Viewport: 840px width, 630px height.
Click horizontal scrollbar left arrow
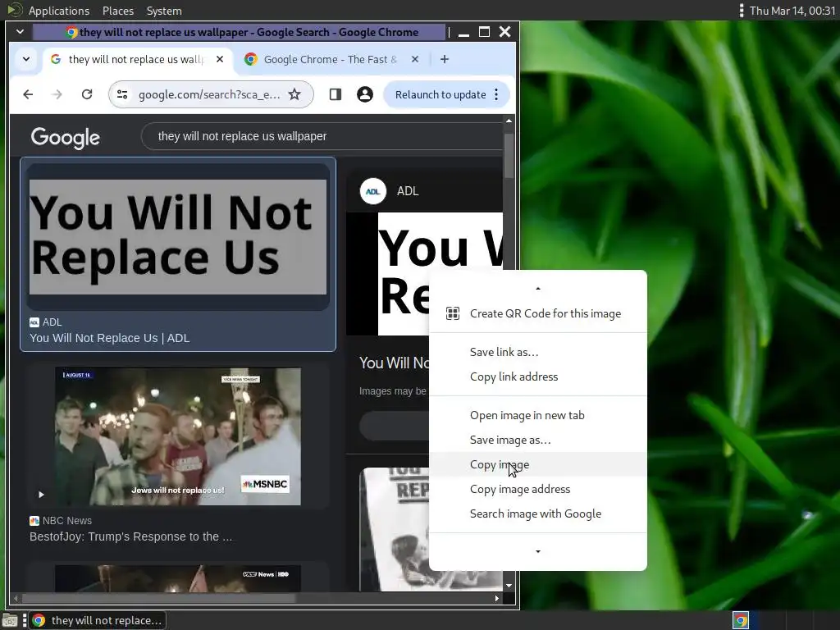click(16, 598)
